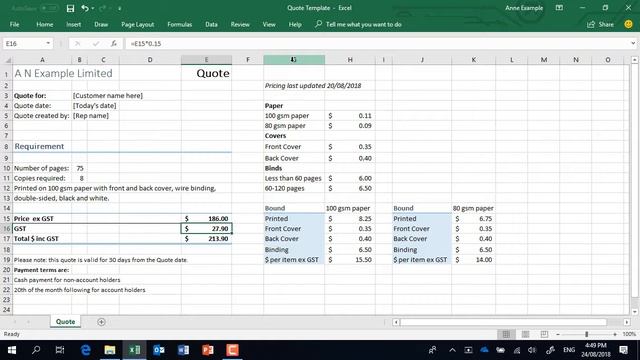Expand the Name Box dropdown arrow
Screen dimensions: 640x360
point(48,44)
